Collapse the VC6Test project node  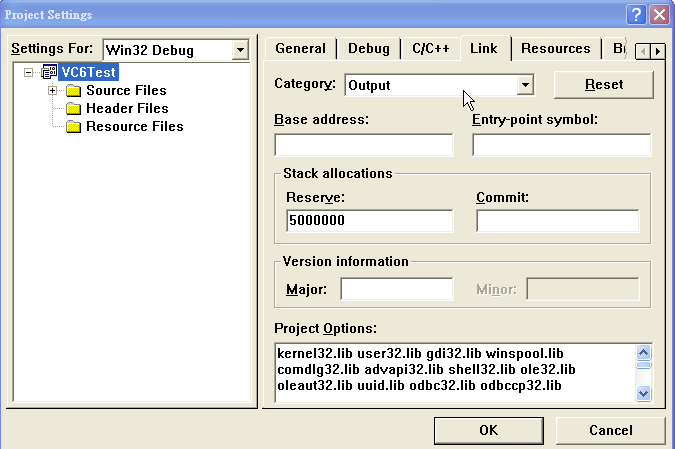[28, 73]
